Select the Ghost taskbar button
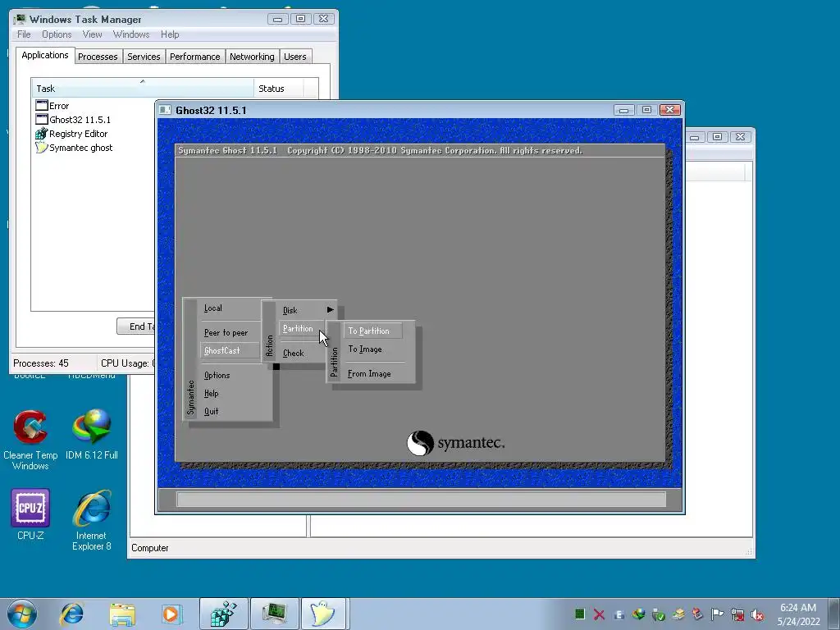The width and height of the screenshot is (840, 630). pos(323,614)
